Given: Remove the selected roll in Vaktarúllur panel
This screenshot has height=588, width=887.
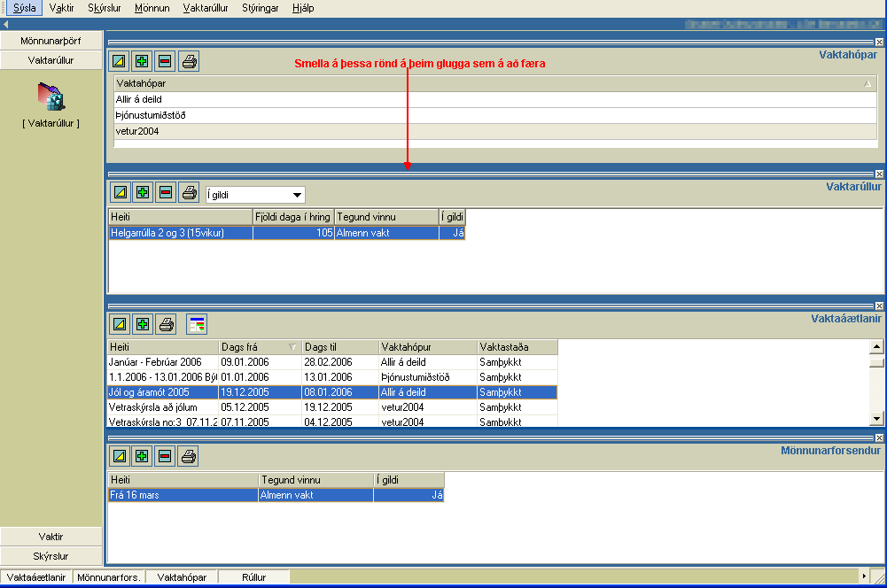Looking at the screenshot, I should [166, 192].
